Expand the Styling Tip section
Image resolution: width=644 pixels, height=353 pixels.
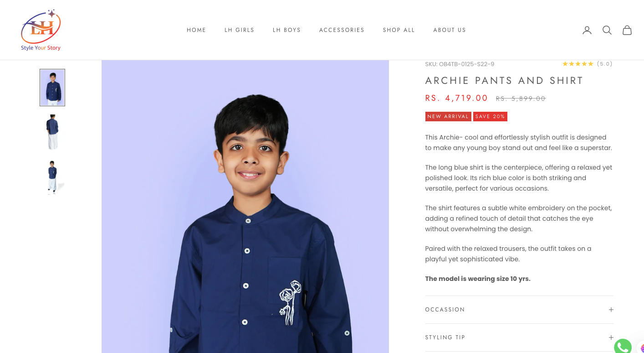tap(519, 337)
